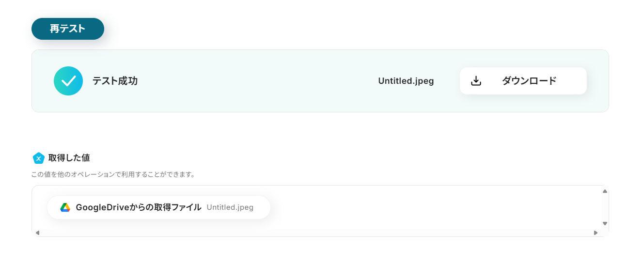Viewport: 644px width, 266px height.
Task: Click the Untitled.jpeg filename beside the download button
Action: 406,81
